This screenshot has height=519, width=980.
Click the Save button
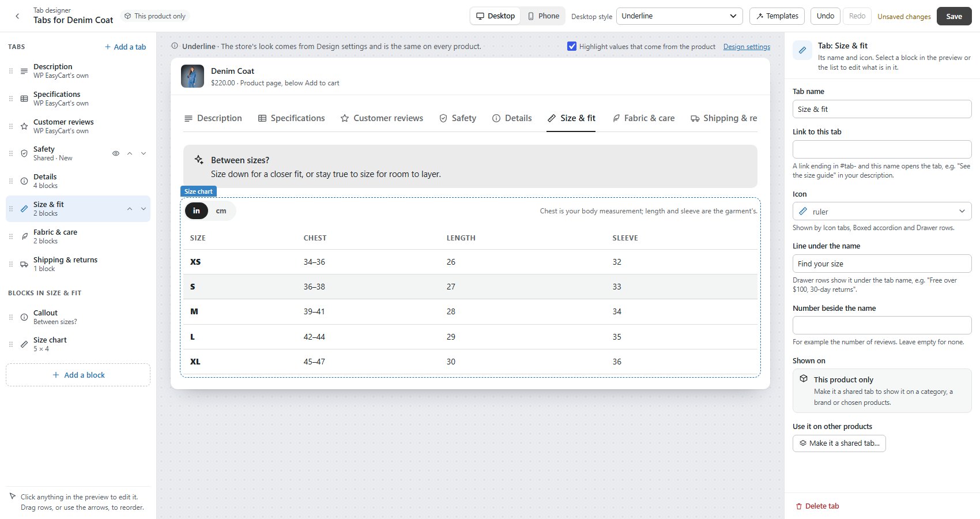click(x=954, y=16)
